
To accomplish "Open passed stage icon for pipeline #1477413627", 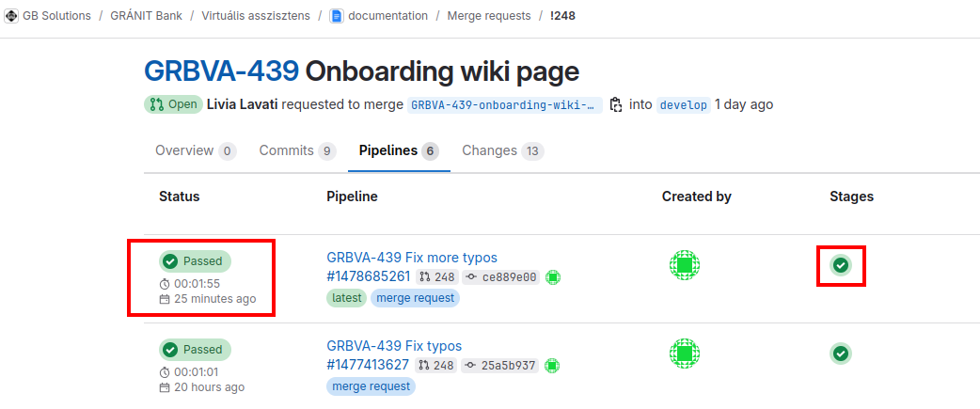I will click(841, 354).
